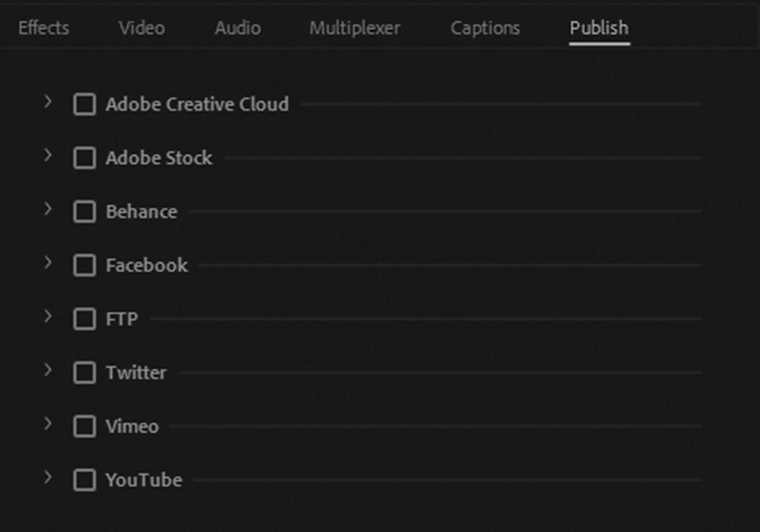Check the Vimeo publish box

[85, 427]
